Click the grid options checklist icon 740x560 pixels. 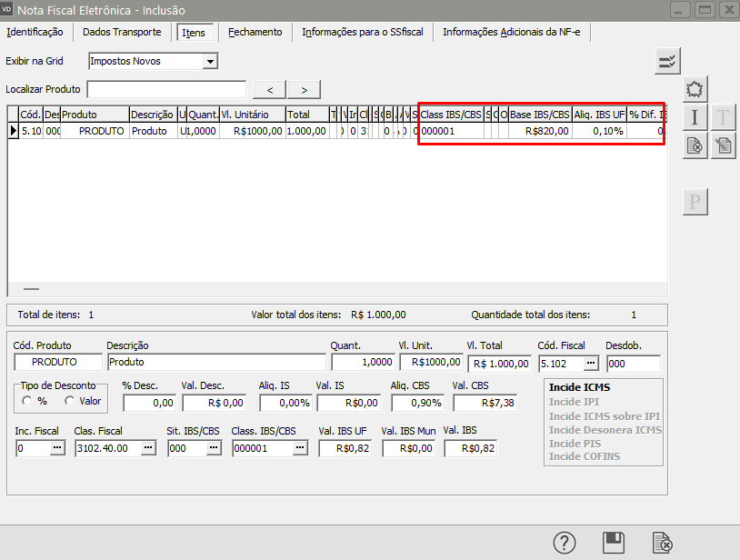tap(667, 61)
